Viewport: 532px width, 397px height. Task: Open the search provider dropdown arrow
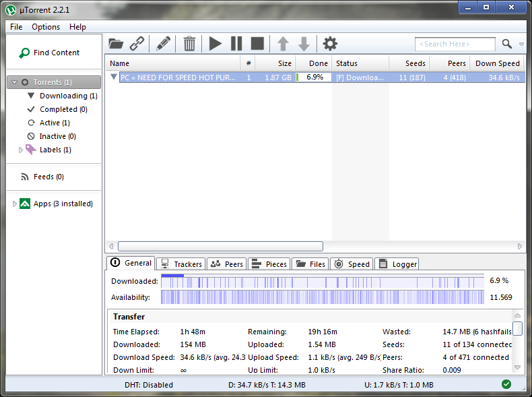point(521,44)
